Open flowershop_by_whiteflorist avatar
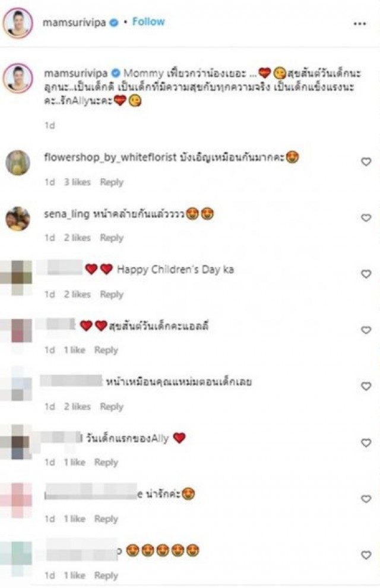 pyautogui.click(x=18, y=162)
